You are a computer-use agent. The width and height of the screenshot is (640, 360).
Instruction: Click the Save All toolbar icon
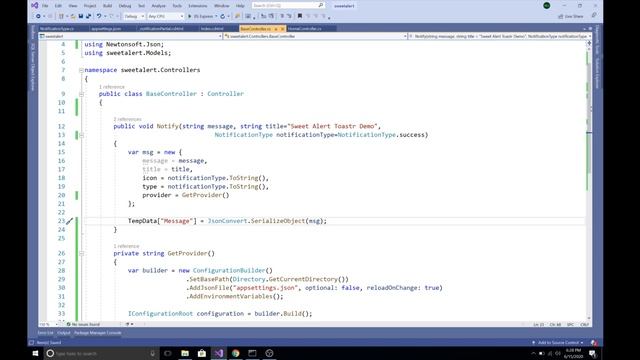pyautogui.click(x=88, y=16)
